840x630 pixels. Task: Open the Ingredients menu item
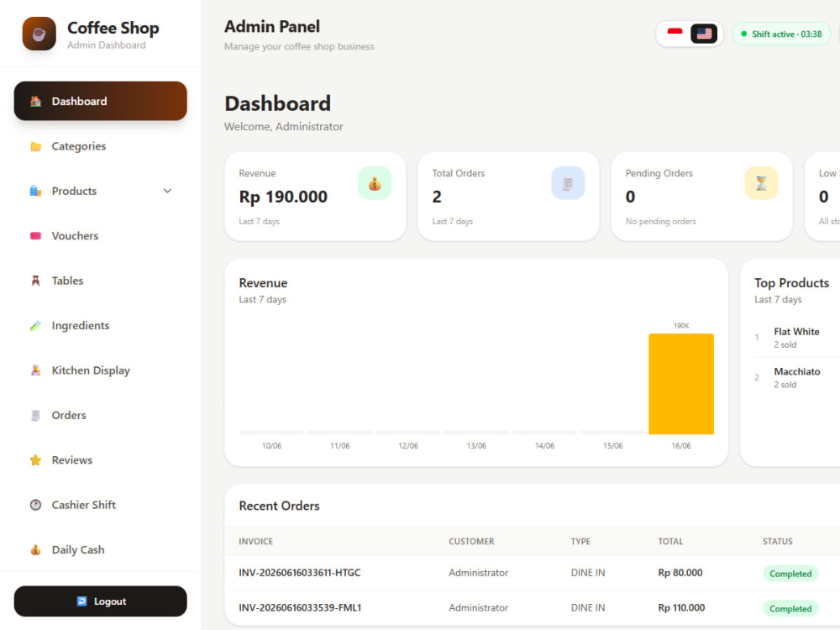coord(100,325)
